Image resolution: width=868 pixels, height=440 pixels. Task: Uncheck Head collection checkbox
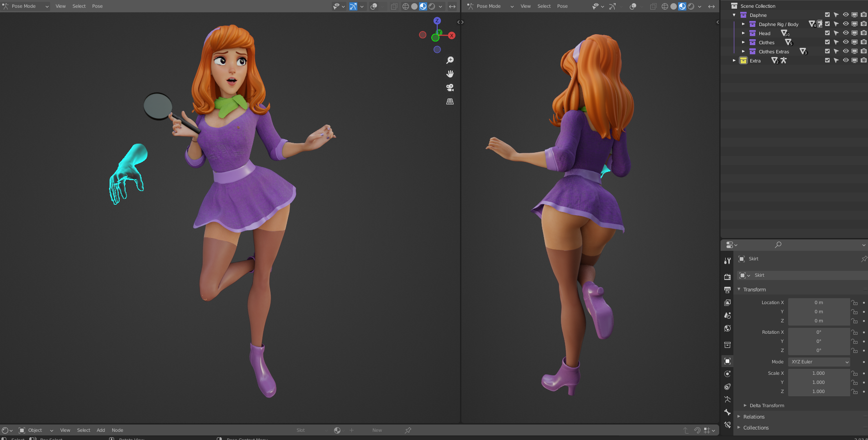[x=827, y=33]
